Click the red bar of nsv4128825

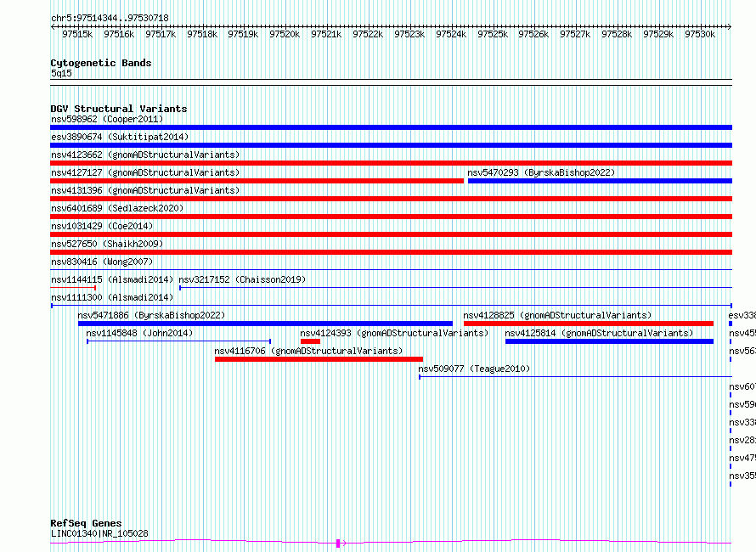pos(589,324)
